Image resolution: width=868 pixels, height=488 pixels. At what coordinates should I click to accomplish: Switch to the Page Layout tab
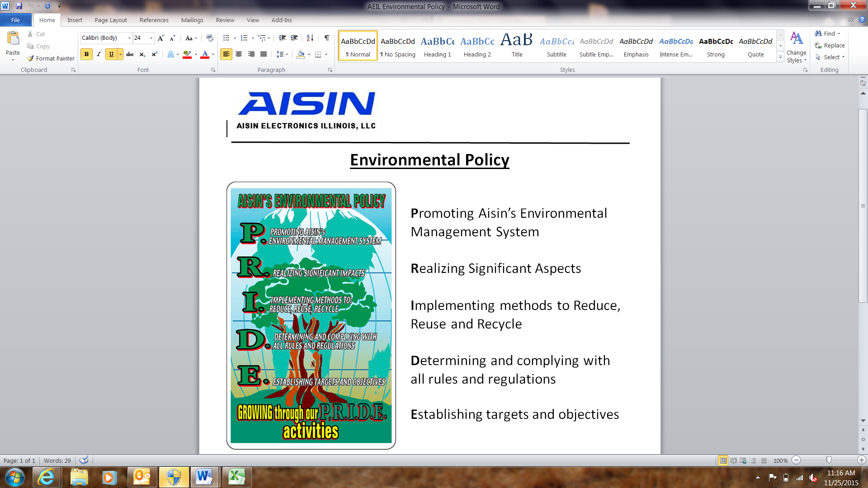click(x=111, y=20)
